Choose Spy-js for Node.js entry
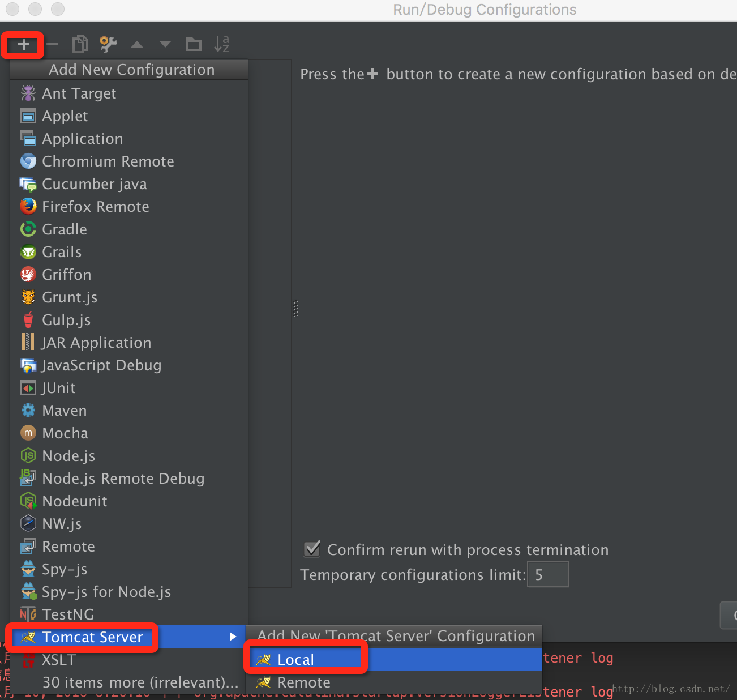737x700 pixels. click(x=129, y=591)
